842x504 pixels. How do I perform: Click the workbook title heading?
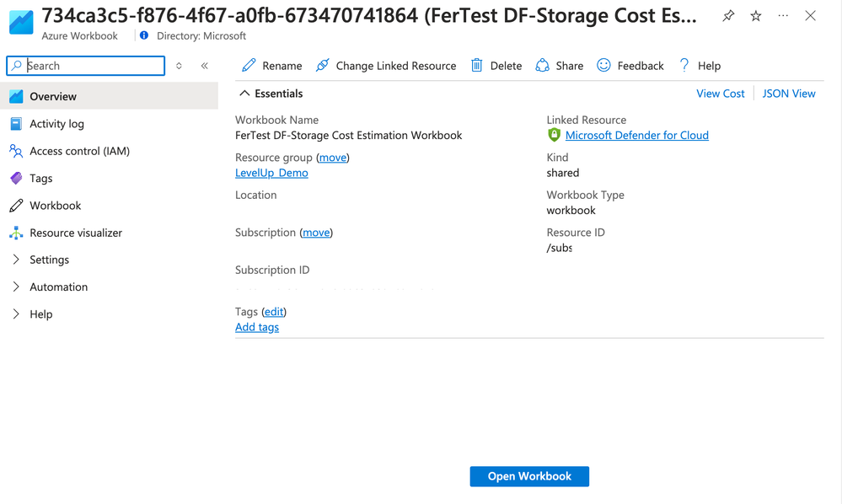(x=369, y=15)
